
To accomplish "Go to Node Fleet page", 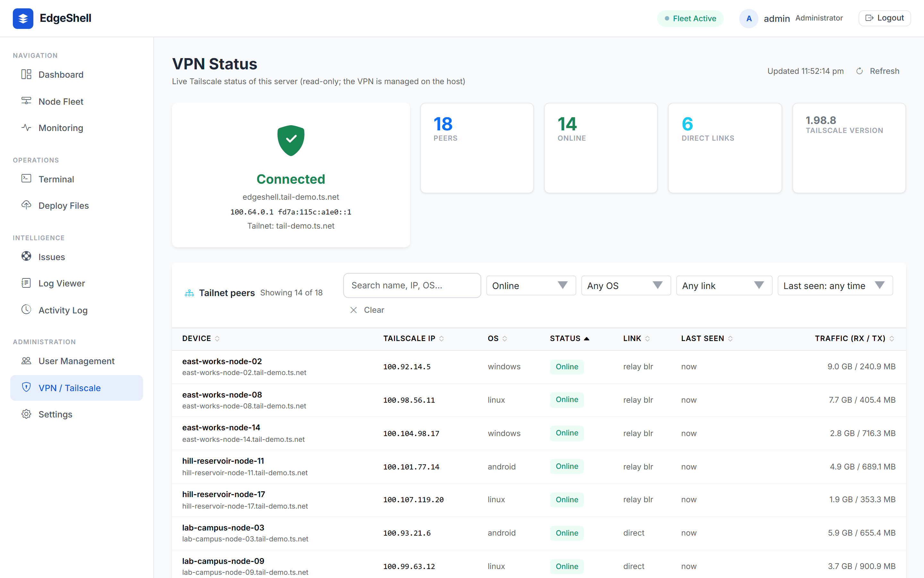I will coord(77,101).
